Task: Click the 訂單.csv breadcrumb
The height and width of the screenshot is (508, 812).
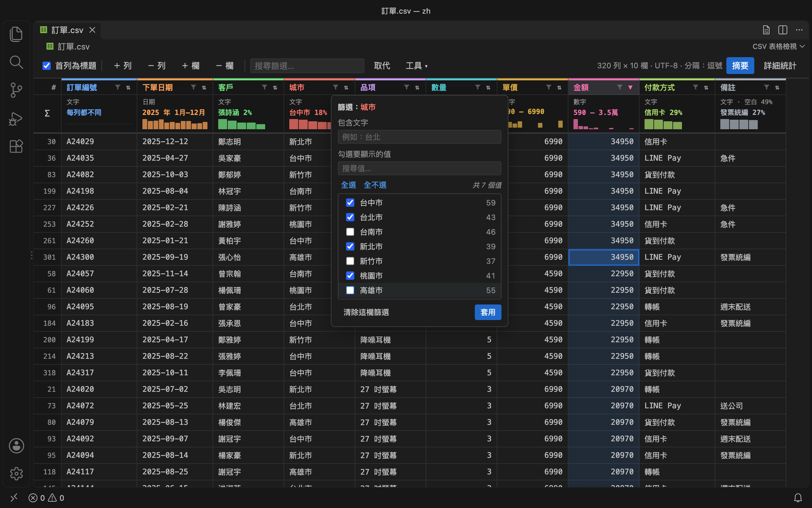Action: pos(68,46)
